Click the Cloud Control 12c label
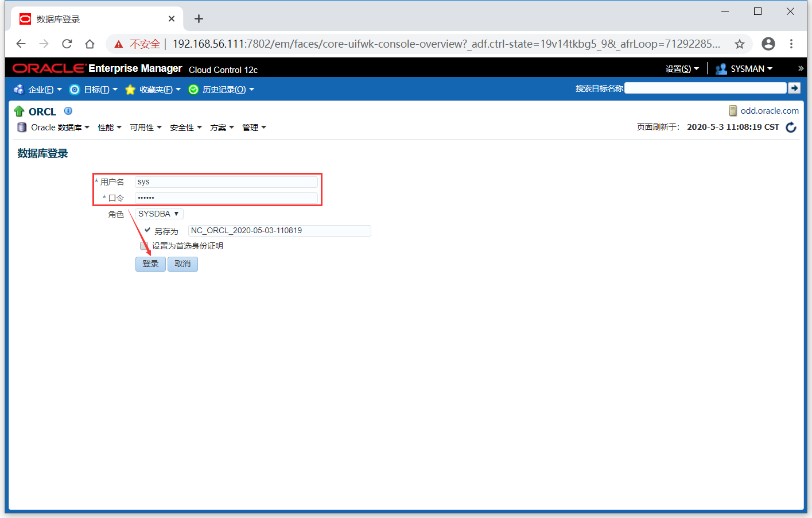Image resolution: width=812 pixels, height=518 pixels. (x=223, y=69)
